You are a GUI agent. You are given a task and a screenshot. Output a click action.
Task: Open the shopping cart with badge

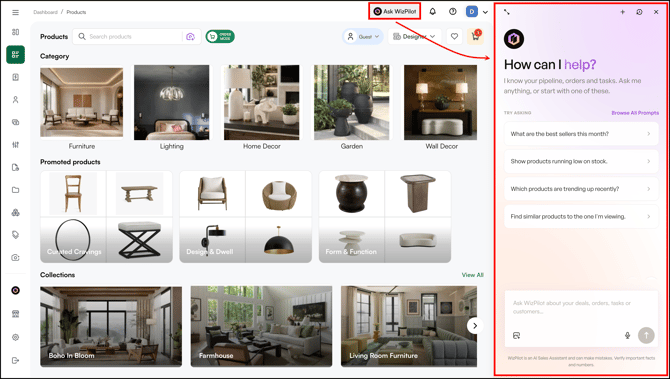476,37
